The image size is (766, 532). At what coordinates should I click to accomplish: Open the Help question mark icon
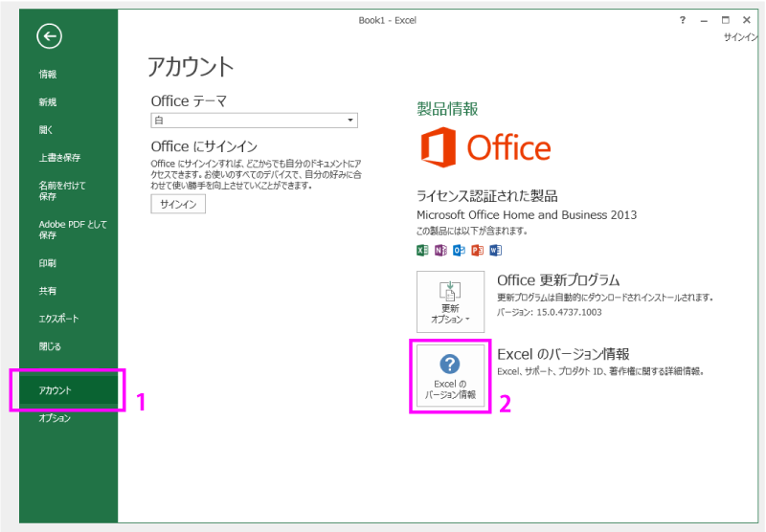click(682, 20)
